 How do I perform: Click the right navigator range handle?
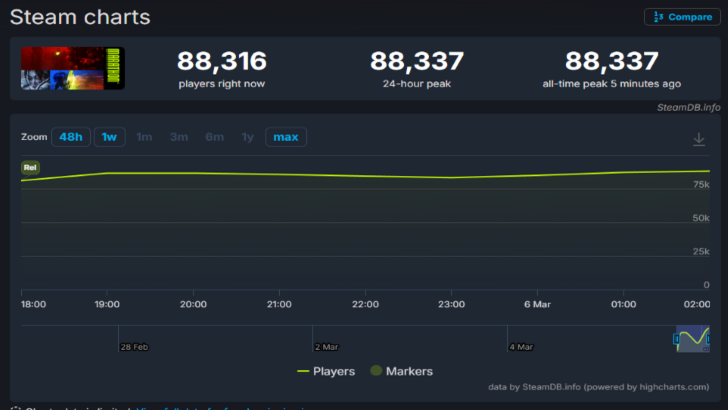point(708,339)
